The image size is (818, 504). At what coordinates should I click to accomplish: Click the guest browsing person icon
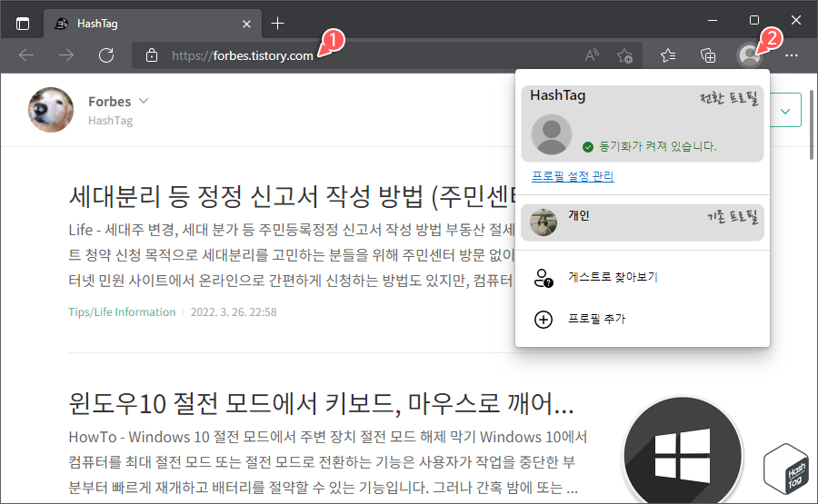544,278
